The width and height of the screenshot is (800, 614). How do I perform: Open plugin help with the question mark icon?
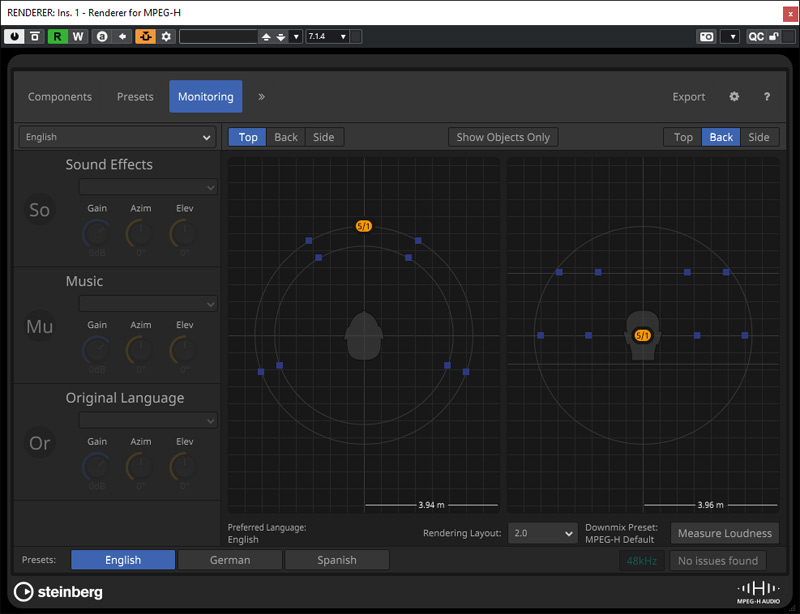pyautogui.click(x=766, y=97)
